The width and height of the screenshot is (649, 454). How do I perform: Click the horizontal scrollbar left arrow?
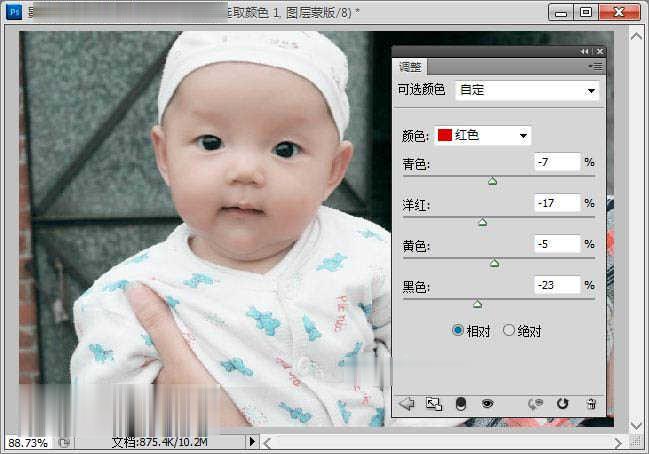[x=267, y=444]
